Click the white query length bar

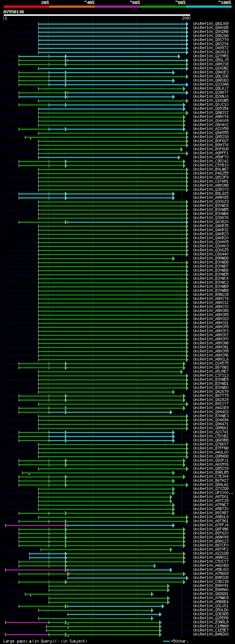tap(97, 15)
